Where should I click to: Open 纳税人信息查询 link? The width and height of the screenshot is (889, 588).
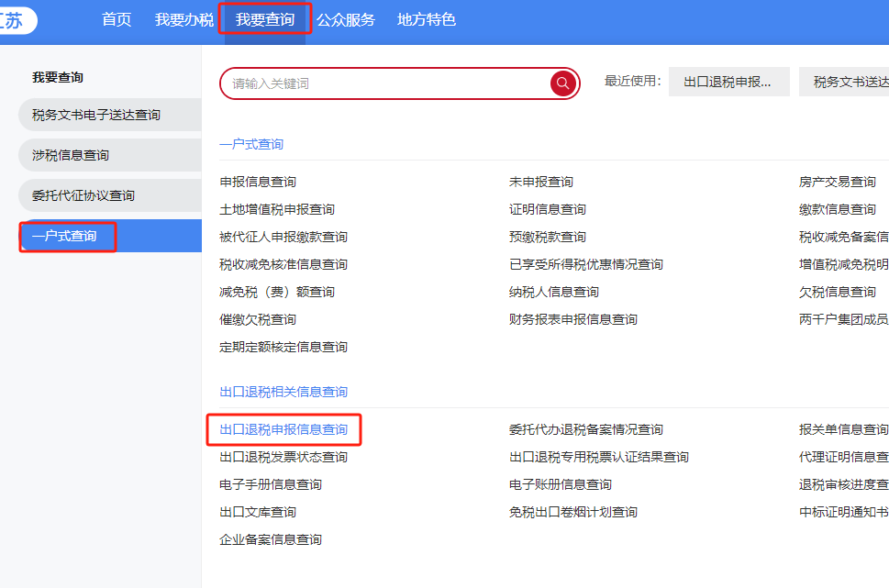[554, 292]
